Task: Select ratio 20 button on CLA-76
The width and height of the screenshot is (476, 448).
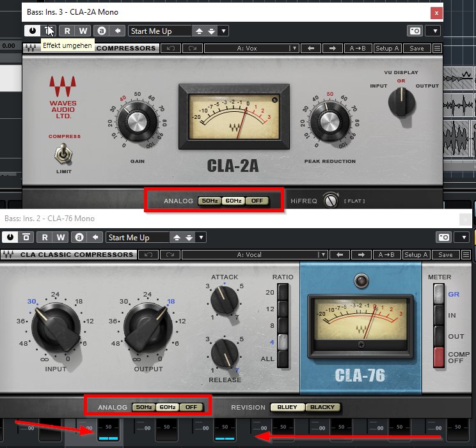Action: (283, 292)
